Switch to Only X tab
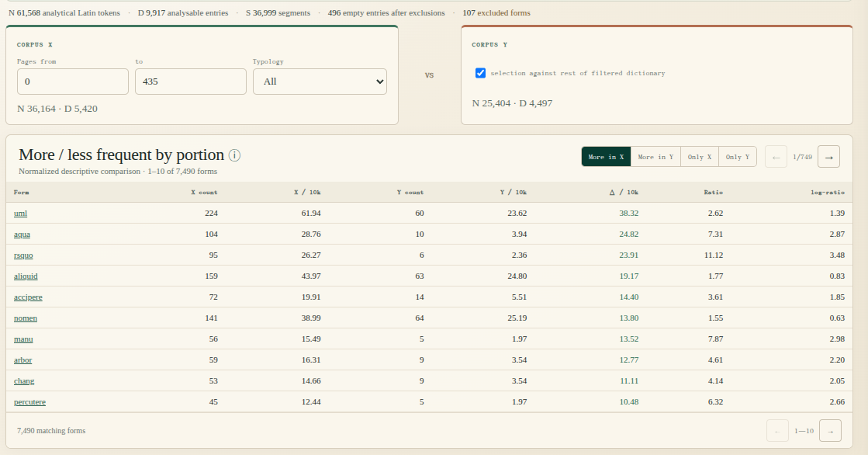 click(x=700, y=157)
